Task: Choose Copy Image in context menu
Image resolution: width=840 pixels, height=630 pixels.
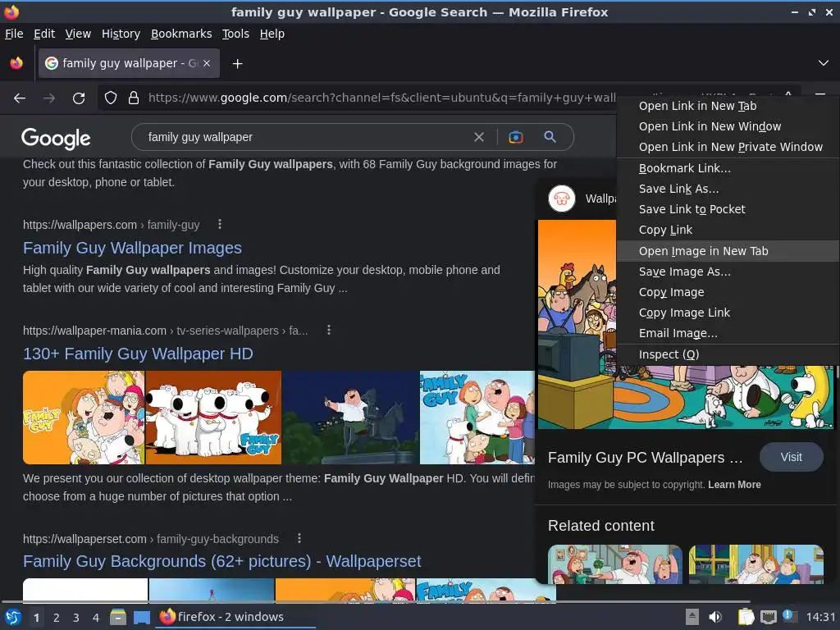Action: [728, 292]
